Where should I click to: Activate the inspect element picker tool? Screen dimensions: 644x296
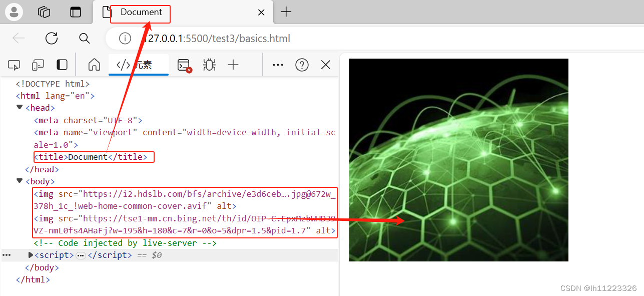pos(14,65)
